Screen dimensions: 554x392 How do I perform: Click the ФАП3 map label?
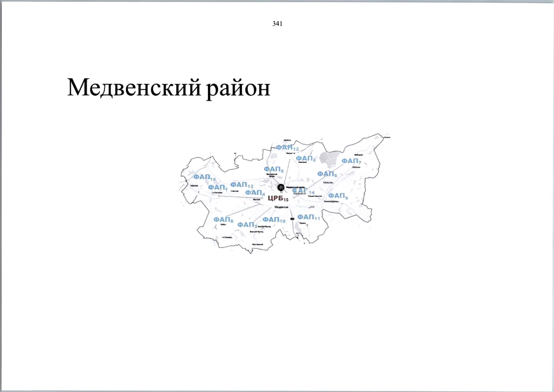point(247,225)
